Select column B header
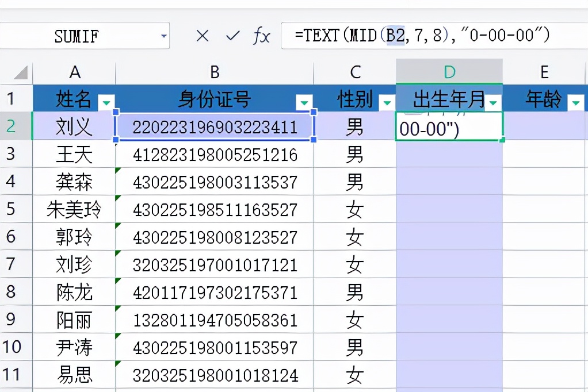Image resolution: width=588 pixels, height=392 pixels. (215, 72)
